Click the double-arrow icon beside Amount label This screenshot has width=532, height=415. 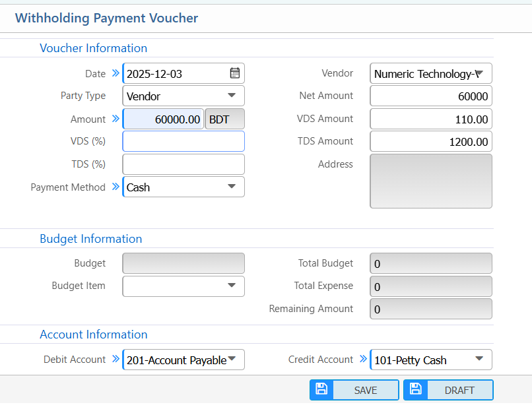point(116,119)
